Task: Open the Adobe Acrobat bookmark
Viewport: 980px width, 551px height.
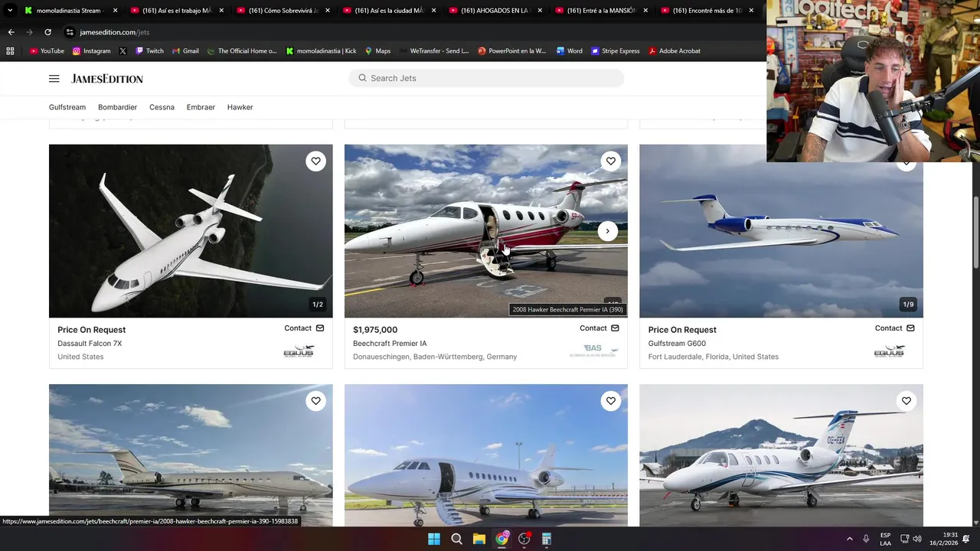Action: click(674, 51)
